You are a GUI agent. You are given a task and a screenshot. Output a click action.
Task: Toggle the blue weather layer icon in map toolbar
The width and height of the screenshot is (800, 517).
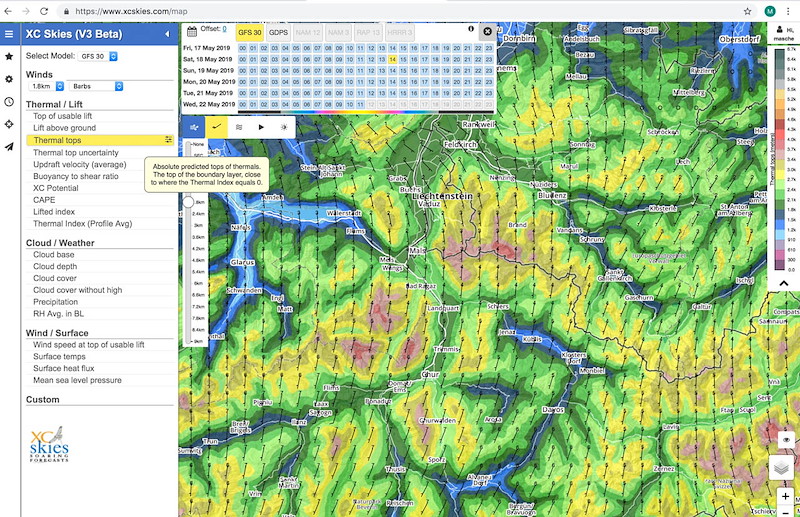click(x=194, y=127)
